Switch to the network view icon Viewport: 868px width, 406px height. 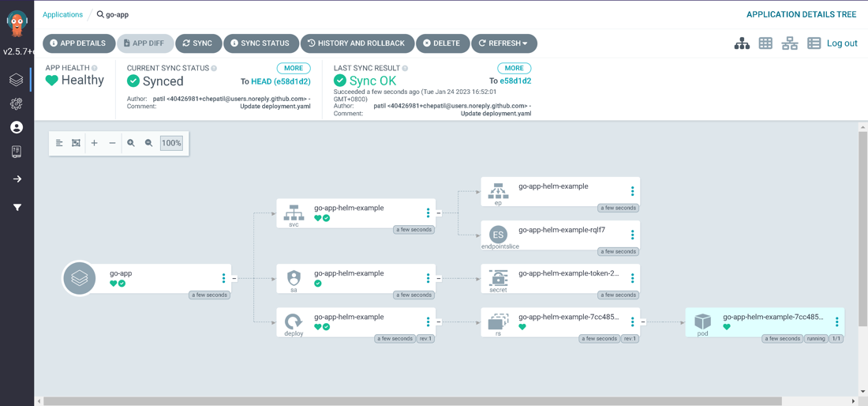[790, 43]
